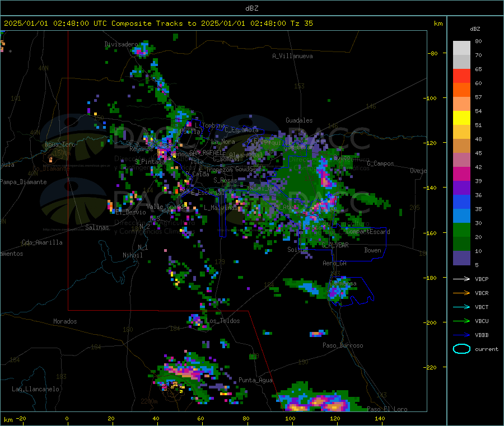Click the 'Paso_Barroso' map label
Screen dimensions: 504x426
click(343, 345)
